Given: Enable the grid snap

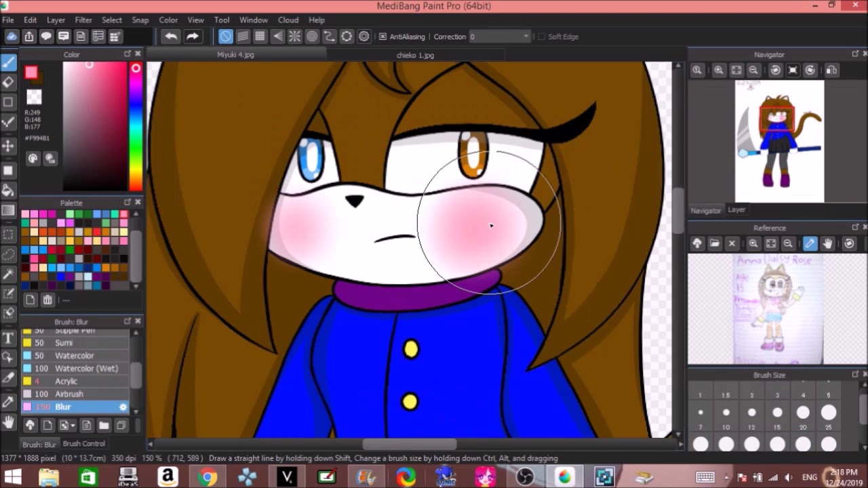Looking at the screenshot, I should point(260,37).
